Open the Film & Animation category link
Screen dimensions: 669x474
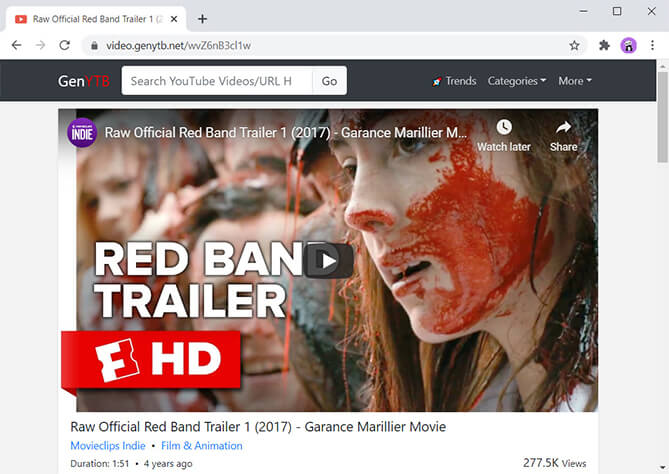pyautogui.click(x=202, y=446)
